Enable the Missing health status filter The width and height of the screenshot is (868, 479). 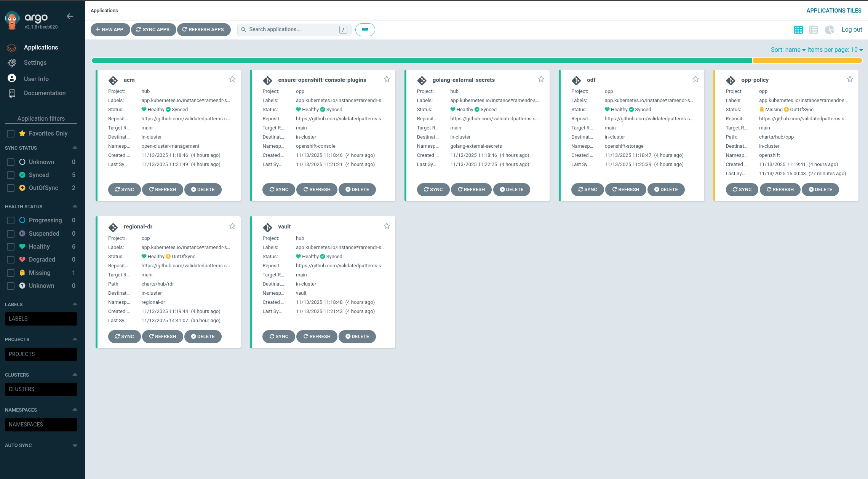[x=10, y=273]
